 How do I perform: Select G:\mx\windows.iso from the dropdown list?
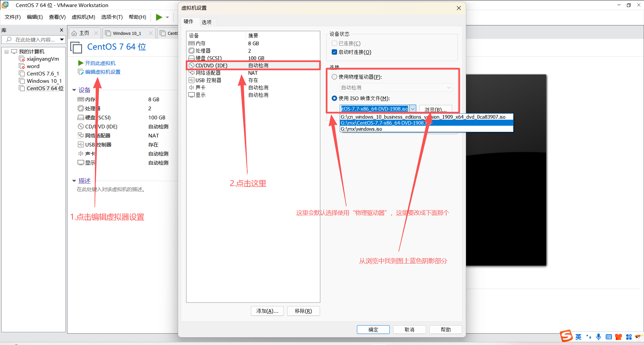click(x=361, y=129)
